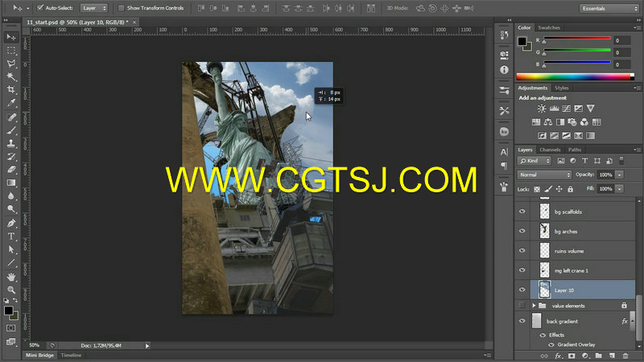This screenshot has height=362, width=644.
Task: Select the Move tool
Action: [x=11, y=37]
